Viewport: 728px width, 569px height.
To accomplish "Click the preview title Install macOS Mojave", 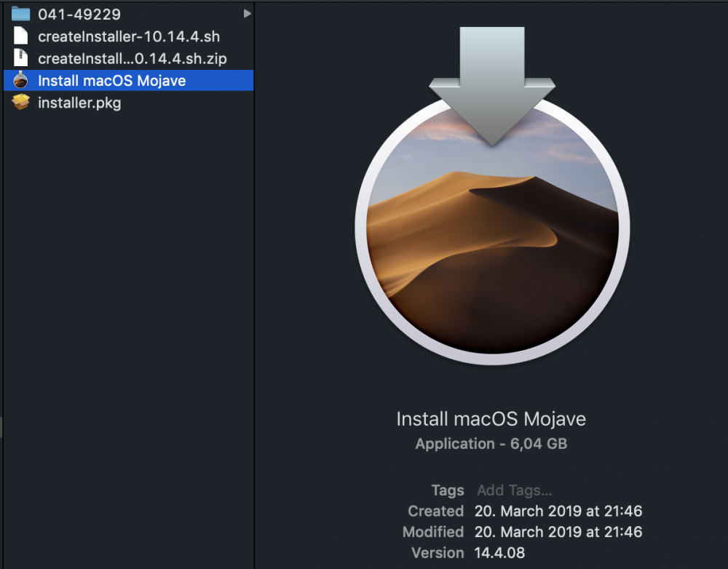I will tap(491, 419).
